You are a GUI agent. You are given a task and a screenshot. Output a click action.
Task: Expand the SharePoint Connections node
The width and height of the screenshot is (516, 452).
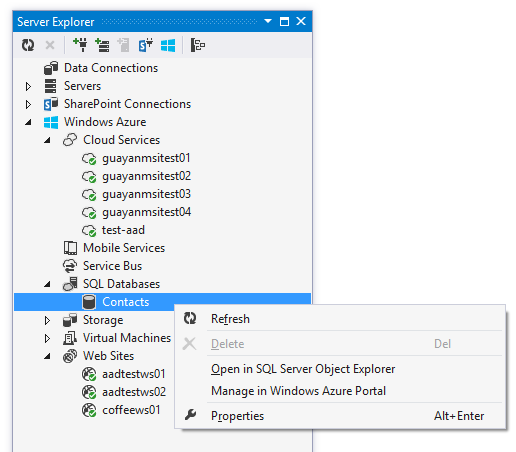[28, 104]
